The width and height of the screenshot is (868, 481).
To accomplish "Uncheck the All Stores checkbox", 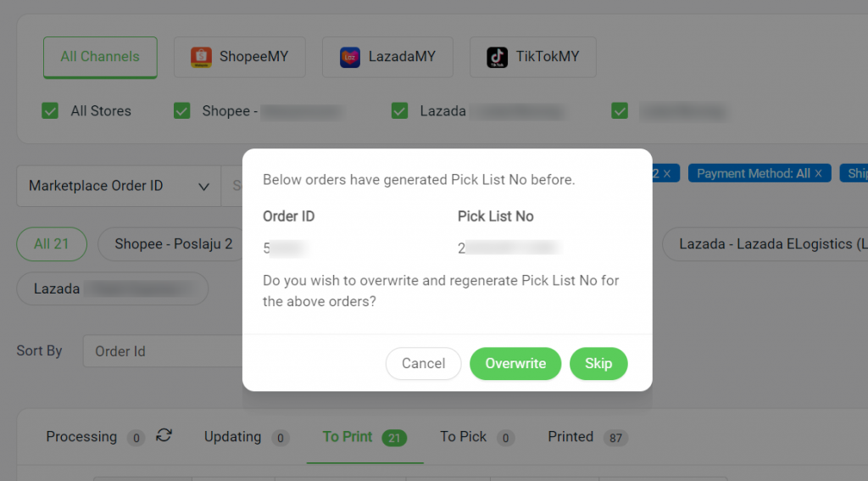I will [50, 111].
